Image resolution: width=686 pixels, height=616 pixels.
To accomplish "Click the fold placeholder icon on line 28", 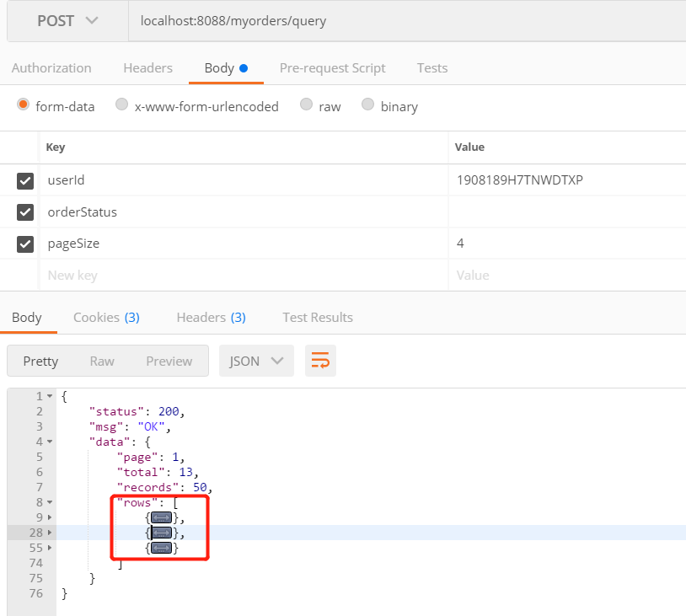I will [162, 533].
